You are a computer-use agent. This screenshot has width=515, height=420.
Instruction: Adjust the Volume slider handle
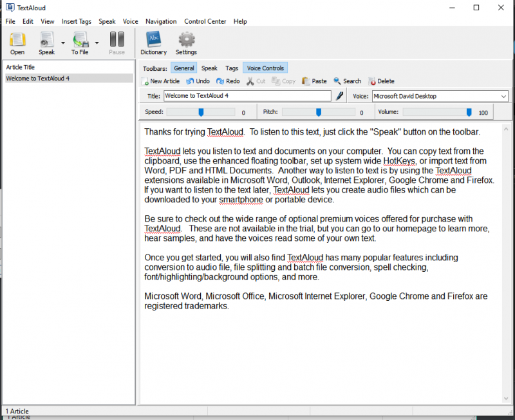[x=469, y=112]
